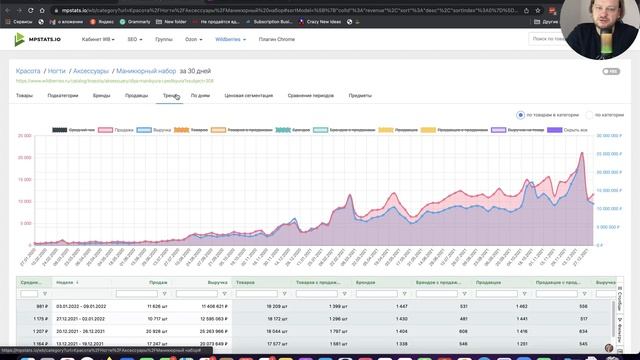Open the filter icon under Брендов column
The height and width of the screenshot is (360, 640).
click(x=404, y=294)
